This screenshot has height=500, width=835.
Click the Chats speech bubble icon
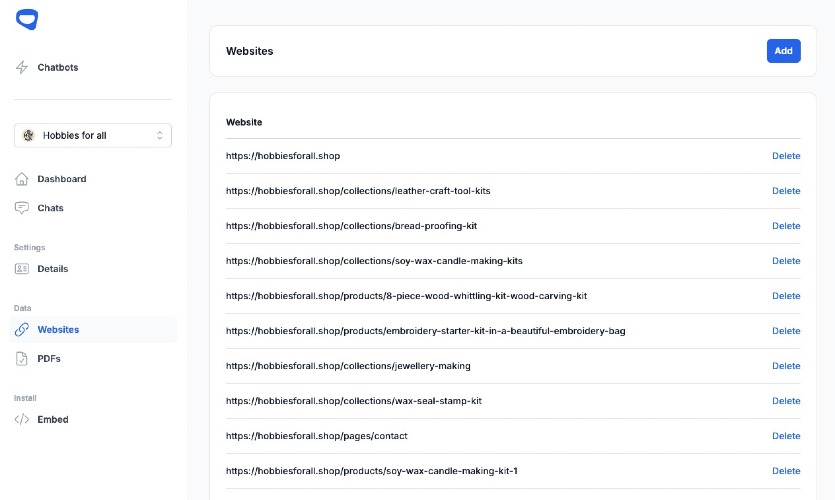click(22, 208)
